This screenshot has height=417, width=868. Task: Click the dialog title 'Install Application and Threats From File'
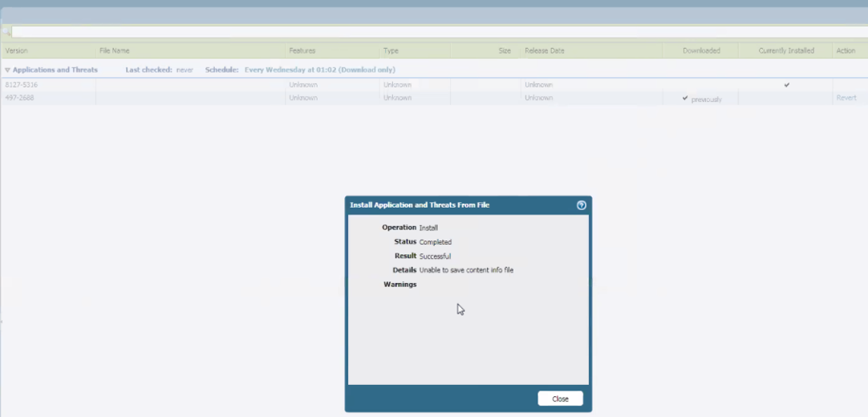coord(420,205)
